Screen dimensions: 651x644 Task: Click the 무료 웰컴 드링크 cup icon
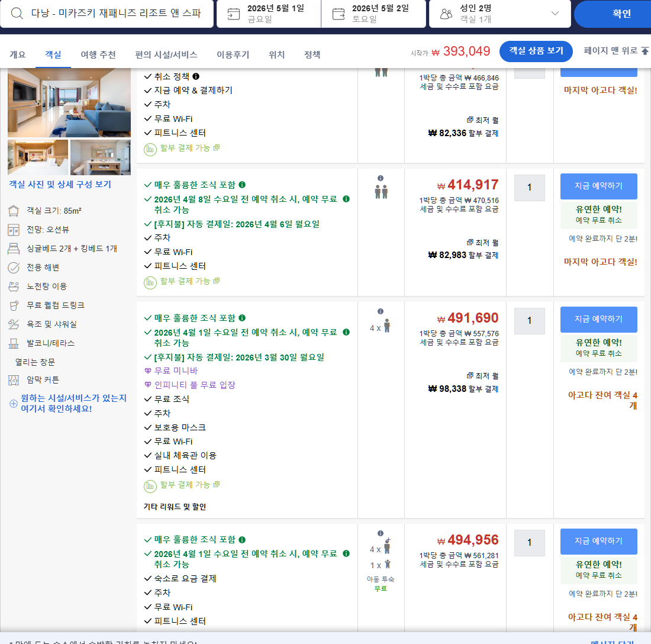point(14,305)
